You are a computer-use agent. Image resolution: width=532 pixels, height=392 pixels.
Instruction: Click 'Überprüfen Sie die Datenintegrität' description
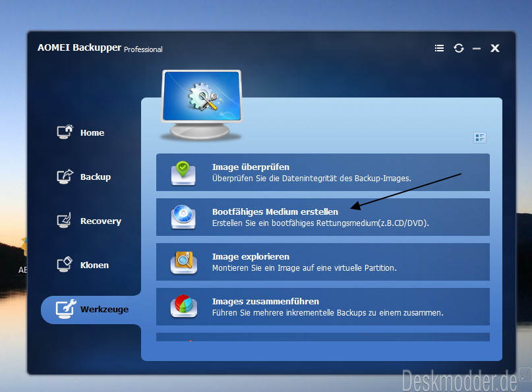[311, 179]
